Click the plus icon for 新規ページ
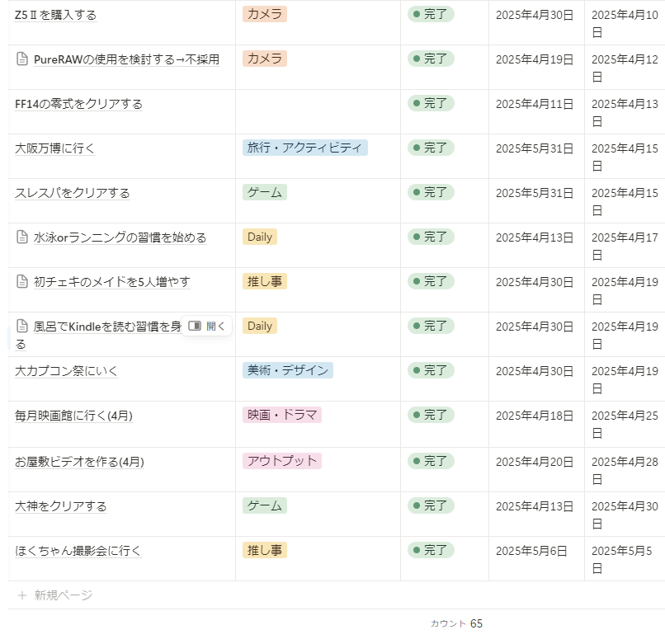The width and height of the screenshot is (665, 644). (x=22, y=595)
